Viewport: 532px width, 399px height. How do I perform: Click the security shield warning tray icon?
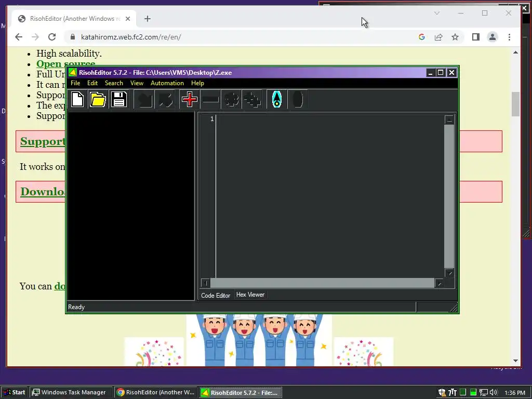(x=442, y=392)
